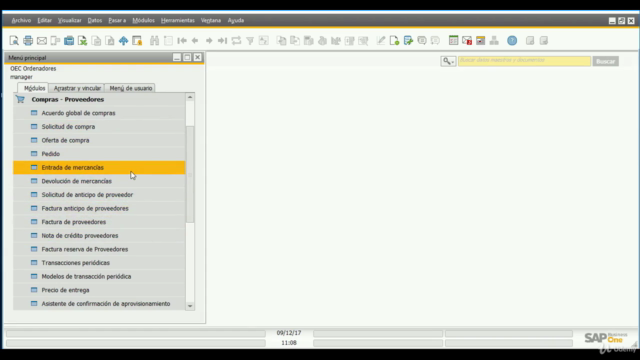Click the Export to Excel icon

point(82,40)
